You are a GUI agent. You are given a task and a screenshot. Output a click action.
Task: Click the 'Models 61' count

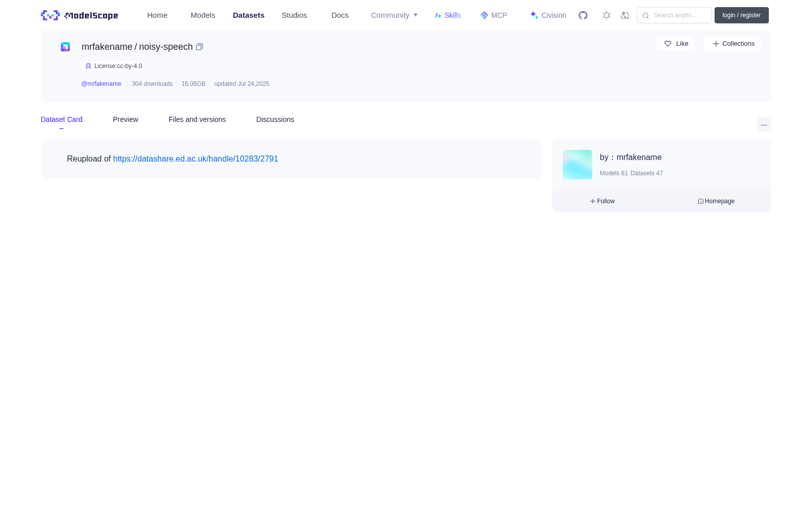(x=614, y=173)
